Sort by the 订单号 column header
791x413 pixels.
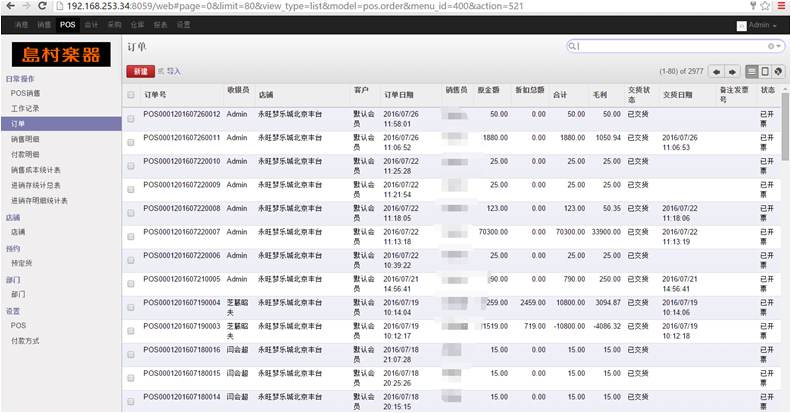pos(155,95)
